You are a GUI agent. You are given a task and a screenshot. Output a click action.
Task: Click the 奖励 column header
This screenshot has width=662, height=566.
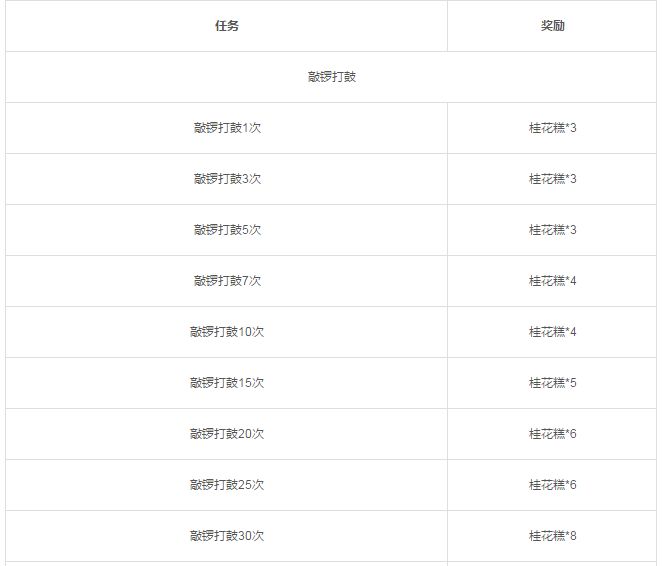pyautogui.click(x=552, y=26)
